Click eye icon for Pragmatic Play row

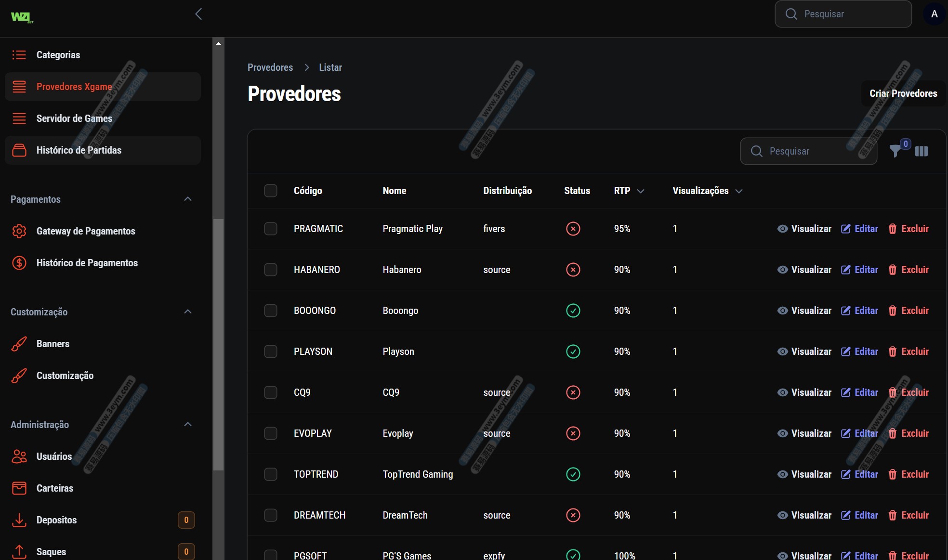[782, 229]
